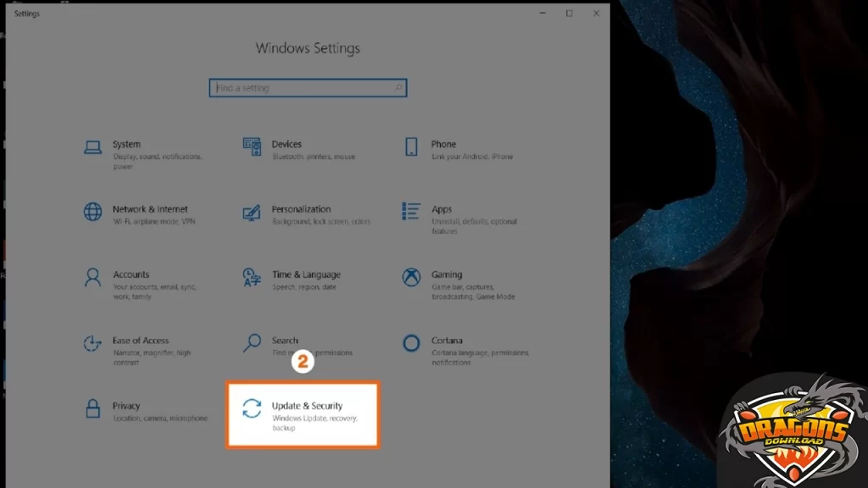868x488 pixels.
Task: Click the Time & Language icon
Action: [252, 277]
